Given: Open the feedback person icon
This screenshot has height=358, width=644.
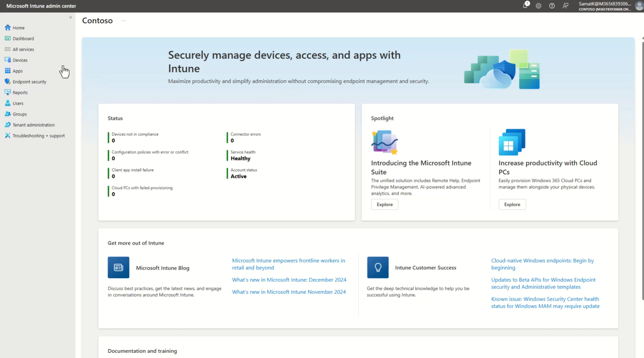Looking at the screenshot, I should 565,6.
